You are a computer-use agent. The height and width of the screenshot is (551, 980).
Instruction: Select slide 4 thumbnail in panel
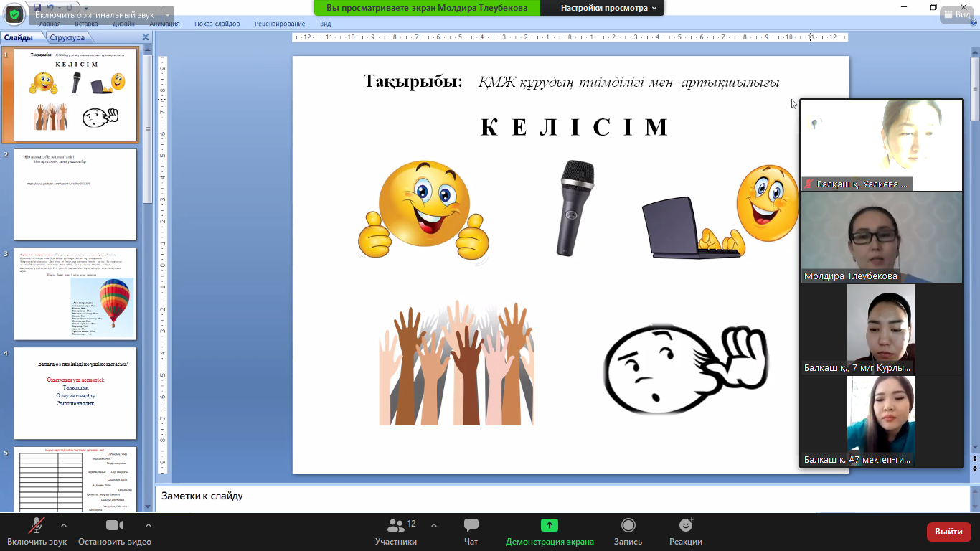(75, 393)
